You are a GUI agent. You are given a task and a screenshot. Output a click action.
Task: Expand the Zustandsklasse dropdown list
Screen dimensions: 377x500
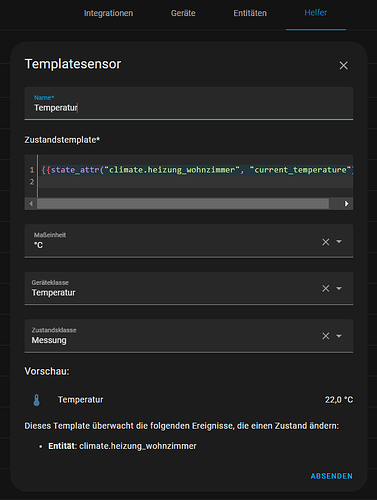pyautogui.click(x=339, y=336)
